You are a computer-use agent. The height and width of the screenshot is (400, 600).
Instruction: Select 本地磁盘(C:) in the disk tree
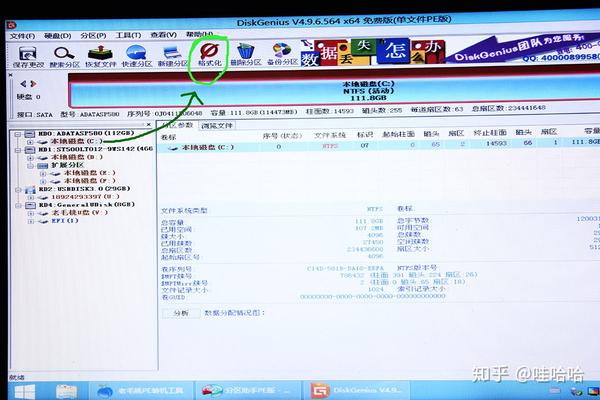(x=77, y=141)
